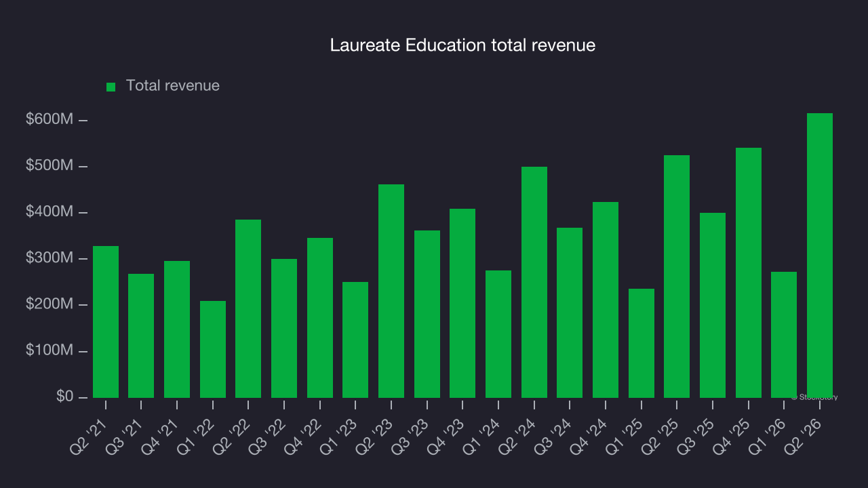Click the green Total revenue legend swatch
The width and height of the screenshot is (868, 488).
[x=111, y=87]
